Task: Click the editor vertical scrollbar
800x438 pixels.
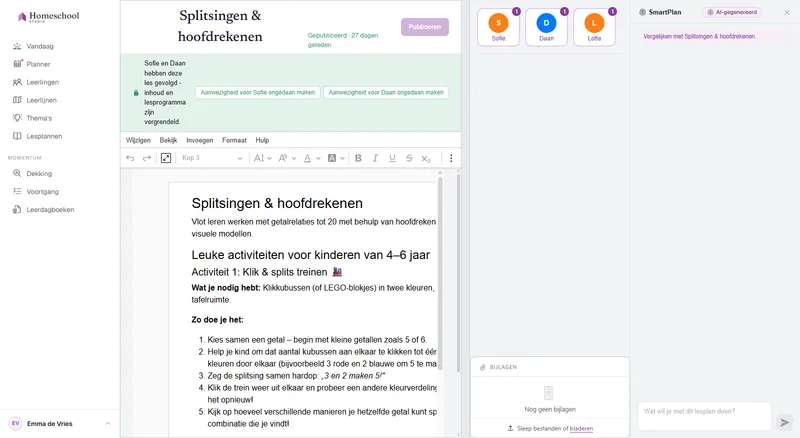Action: pos(440,273)
